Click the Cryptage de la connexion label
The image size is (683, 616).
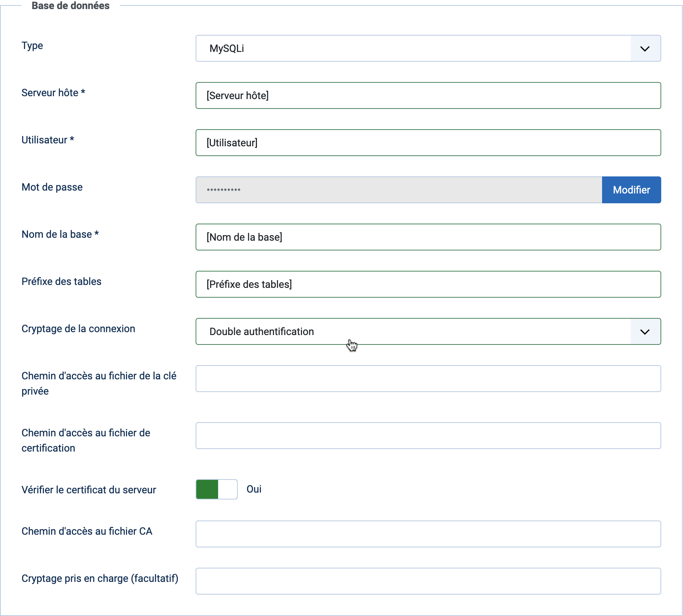pyautogui.click(x=78, y=329)
